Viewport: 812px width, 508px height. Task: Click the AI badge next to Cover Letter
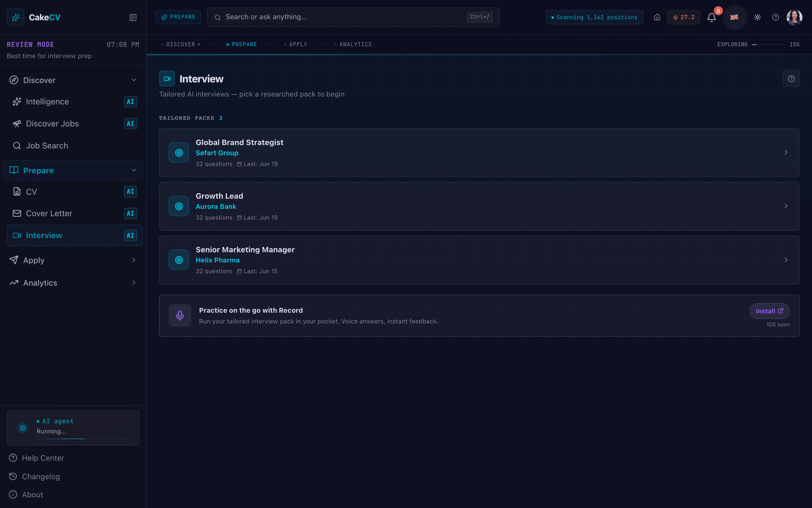point(130,213)
